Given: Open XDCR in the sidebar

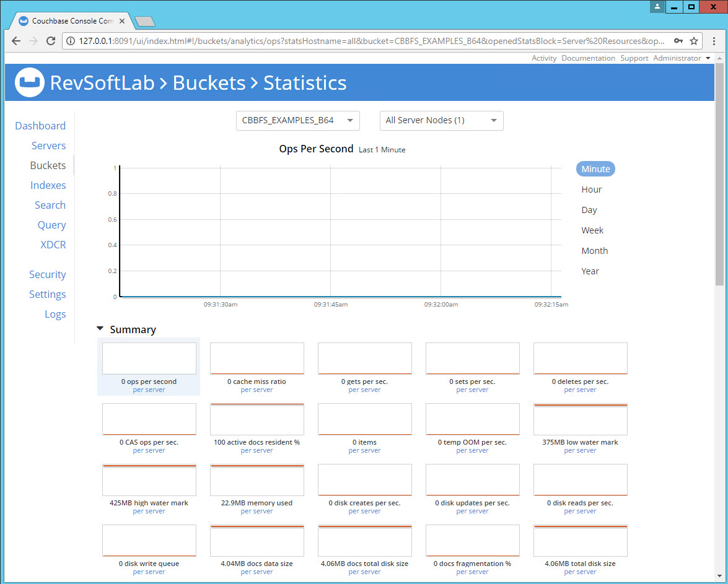Looking at the screenshot, I should (x=53, y=245).
